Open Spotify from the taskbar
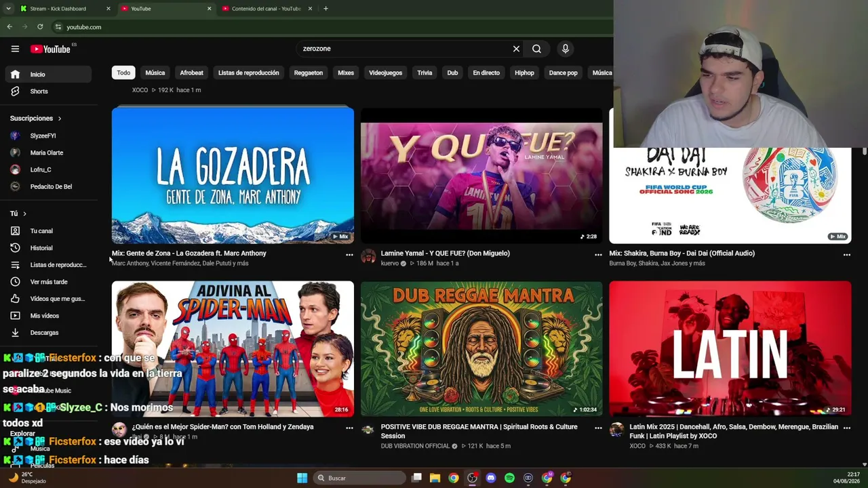The image size is (868, 488). point(509,478)
